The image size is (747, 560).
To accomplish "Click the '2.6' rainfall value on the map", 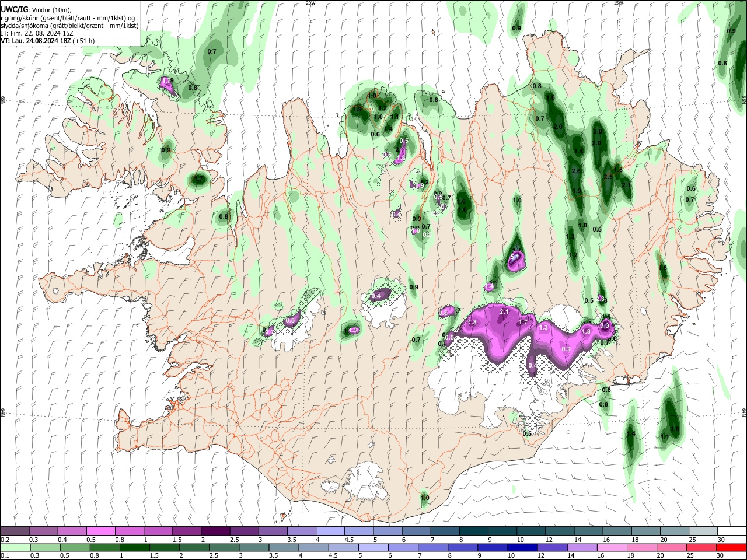I will click(576, 171).
